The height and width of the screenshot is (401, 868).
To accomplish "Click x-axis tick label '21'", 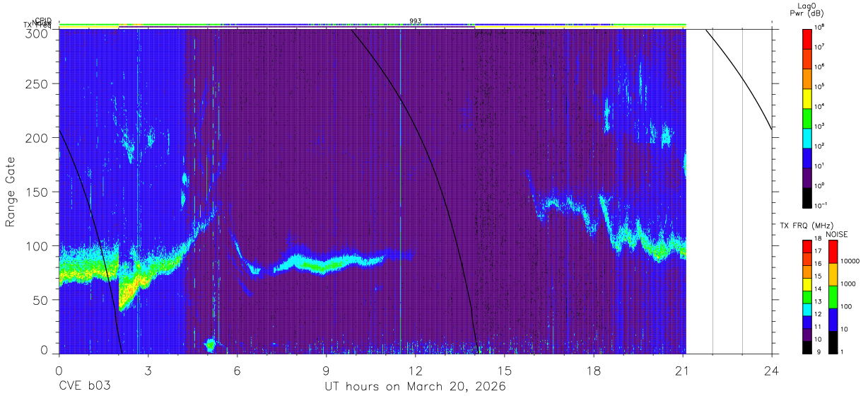I will tap(682, 371).
